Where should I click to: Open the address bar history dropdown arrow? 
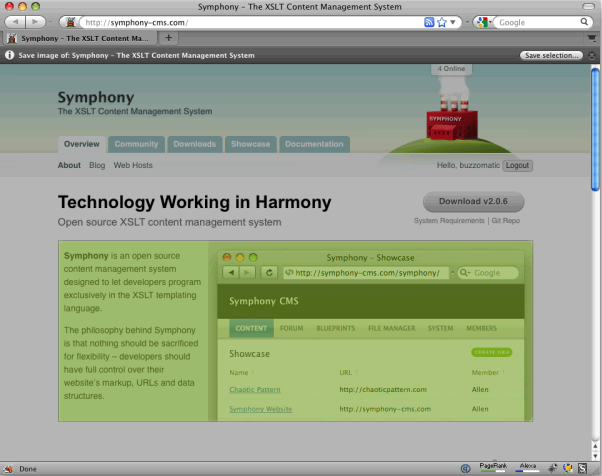click(453, 22)
